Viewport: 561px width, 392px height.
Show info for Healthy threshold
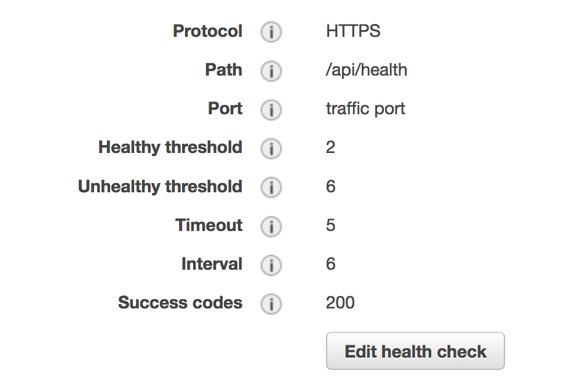271,148
